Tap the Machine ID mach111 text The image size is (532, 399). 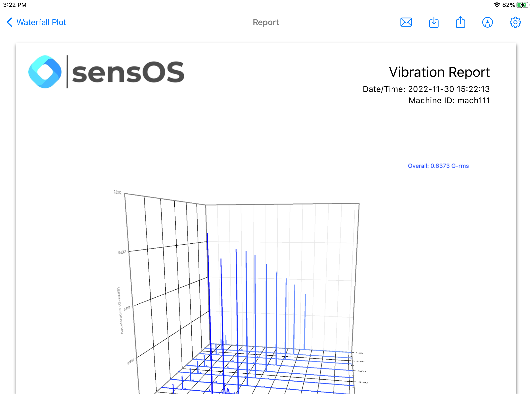tap(449, 100)
